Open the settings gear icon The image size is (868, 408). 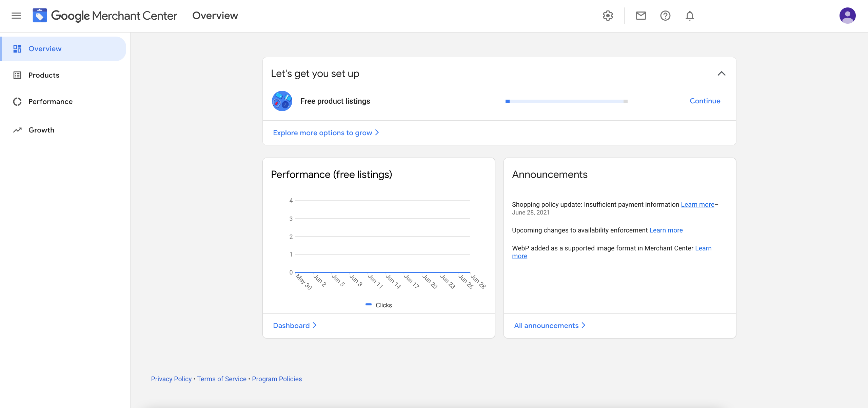point(608,16)
